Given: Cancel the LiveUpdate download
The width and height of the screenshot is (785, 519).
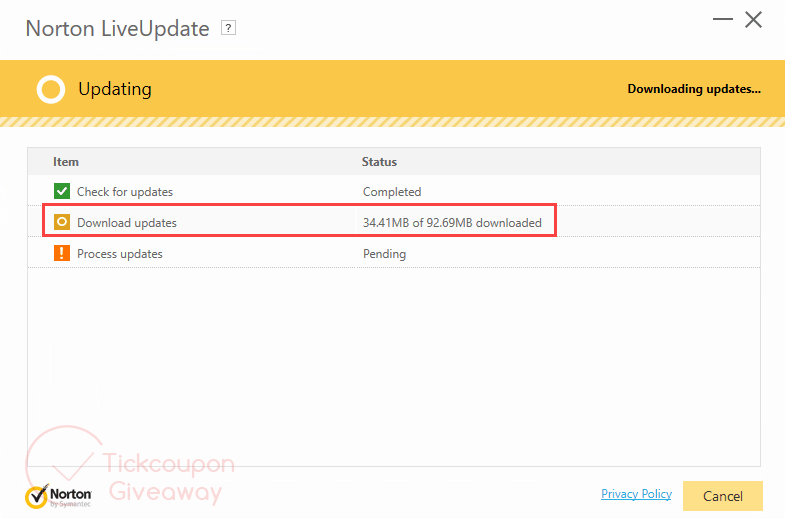Looking at the screenshot, I should pyautogui.click(x=722, y=496).
